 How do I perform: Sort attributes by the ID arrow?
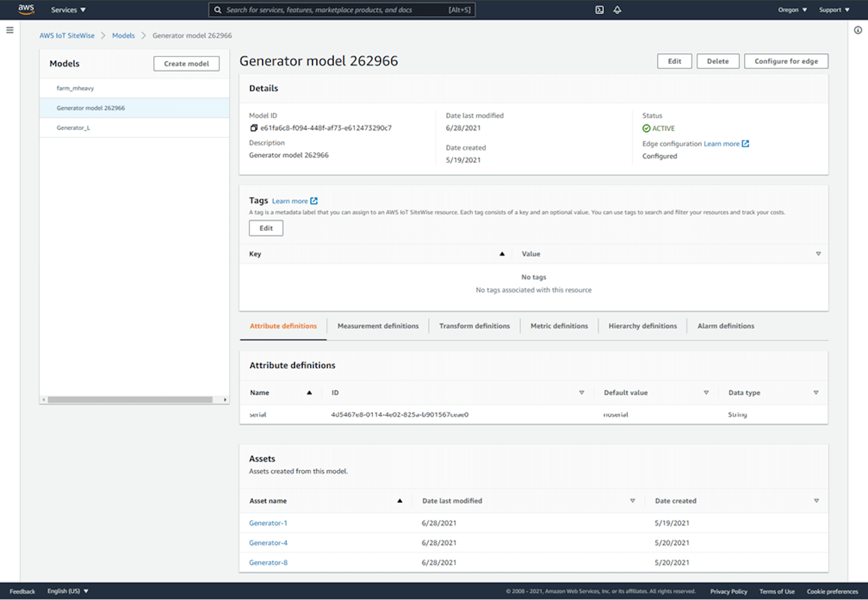coord(582,393)
